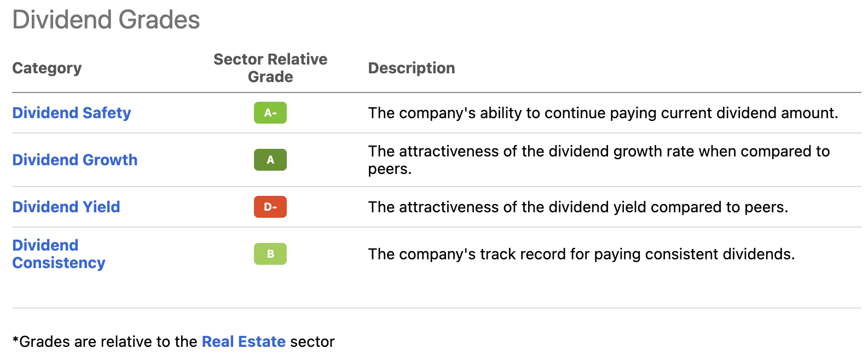The height and width of the screenshot is (360, 868).
Task: Click the Description column header
Action: [x=412, y=68]
